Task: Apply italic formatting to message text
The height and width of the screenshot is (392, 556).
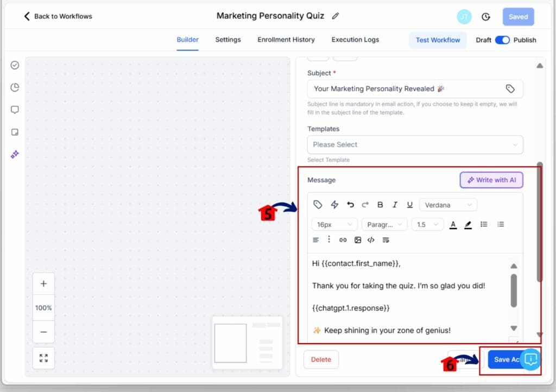Action: pyautogui.click(x=395, y=205)
